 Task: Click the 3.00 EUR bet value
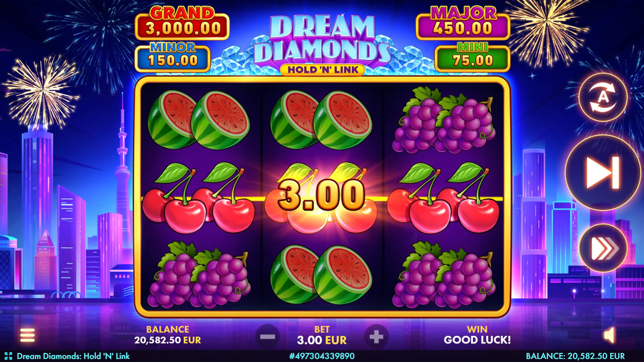(x=322, y=340)
